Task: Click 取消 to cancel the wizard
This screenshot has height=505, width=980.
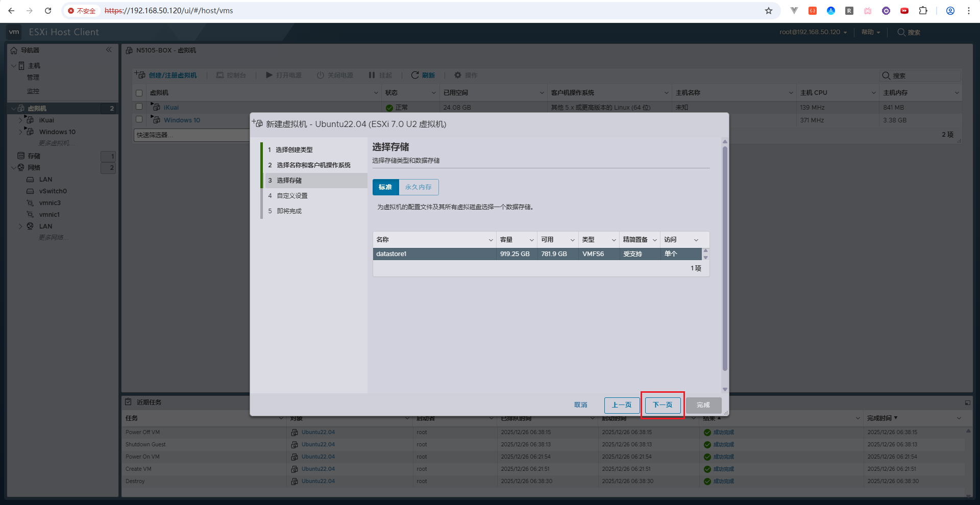Action: tap(580, 405)
